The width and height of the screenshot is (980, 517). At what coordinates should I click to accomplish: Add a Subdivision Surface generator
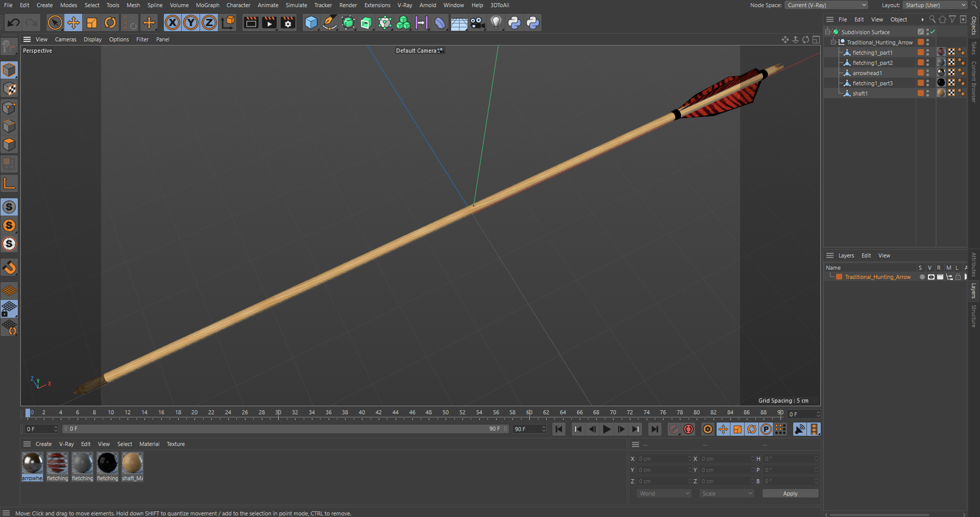[x=348, y=22]
